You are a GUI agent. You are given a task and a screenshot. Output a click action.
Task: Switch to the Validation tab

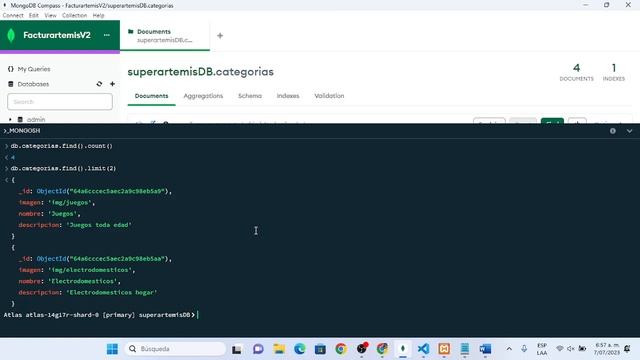click(329, 96)
